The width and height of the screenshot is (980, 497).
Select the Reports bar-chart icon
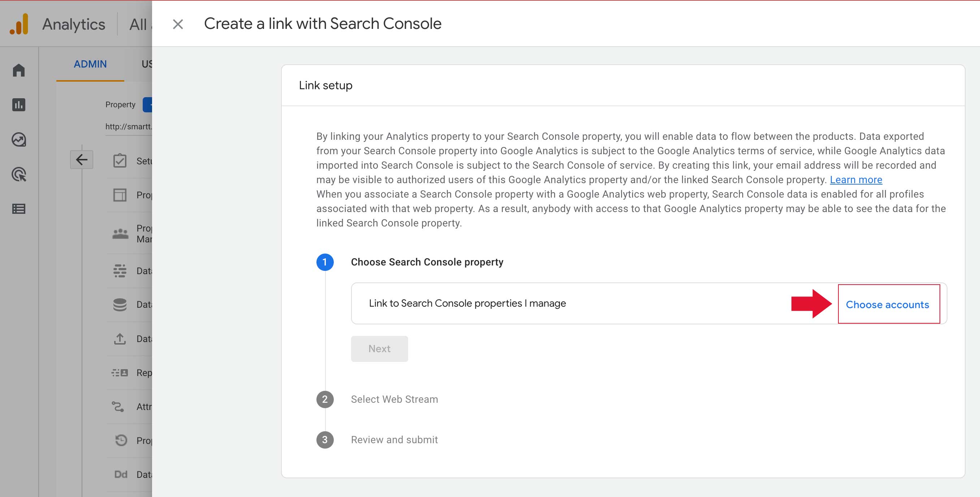(19, 105)
